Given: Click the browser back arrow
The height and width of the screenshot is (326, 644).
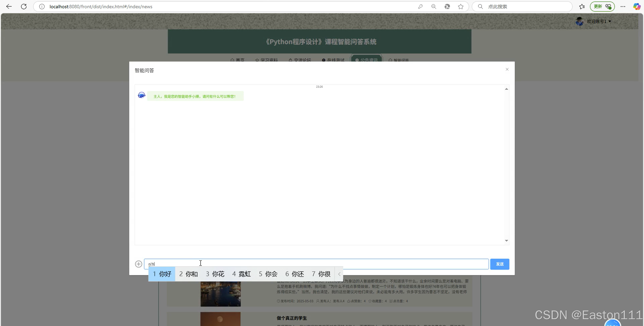Looking at the screenshot, I should click(x=9, y=6).
